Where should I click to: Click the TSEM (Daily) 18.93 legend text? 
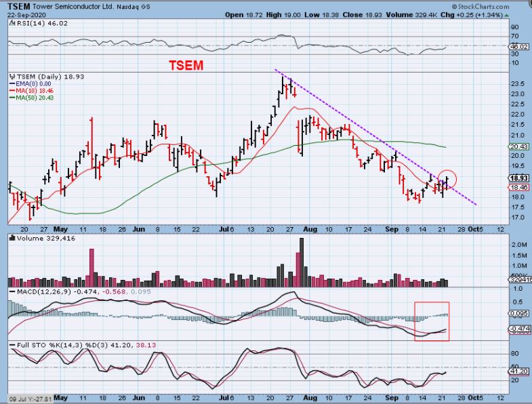[x=51, y=77]
